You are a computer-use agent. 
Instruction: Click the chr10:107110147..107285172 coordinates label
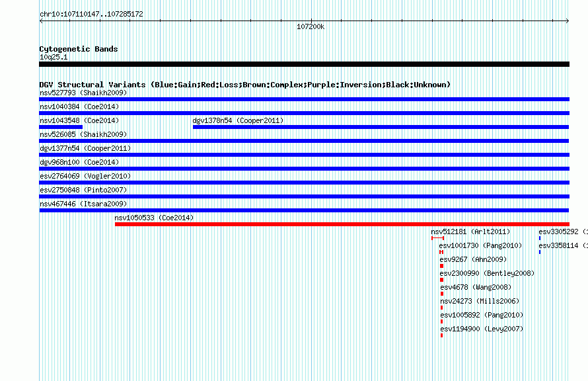[x=91, y=14]
